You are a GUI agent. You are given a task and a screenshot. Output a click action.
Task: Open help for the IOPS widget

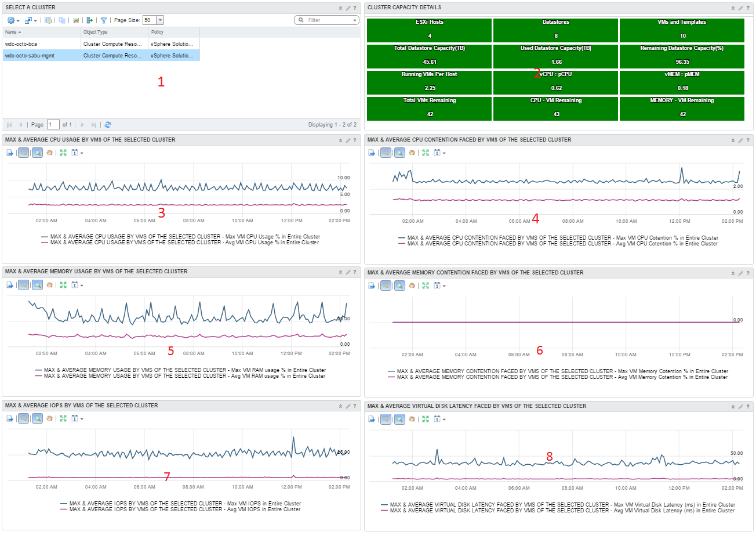pos(355,406)
